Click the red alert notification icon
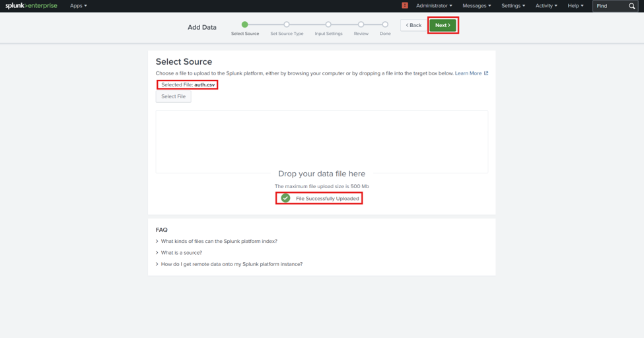Screen dimensions: 644x338 pos(404,5)
